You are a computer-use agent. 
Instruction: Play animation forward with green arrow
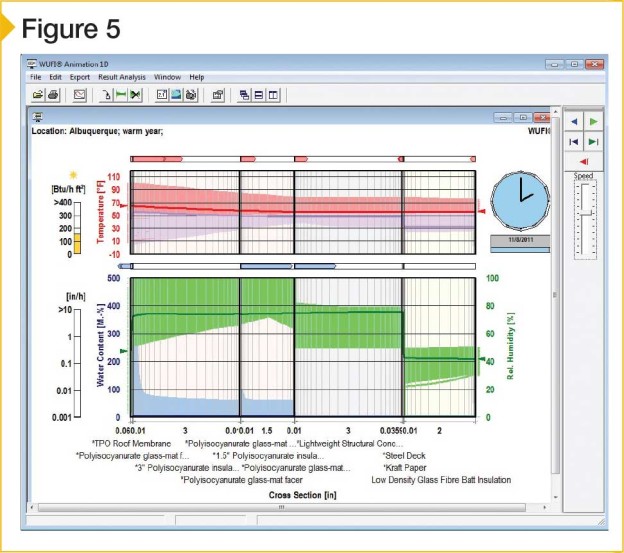[x=593, y=121]
